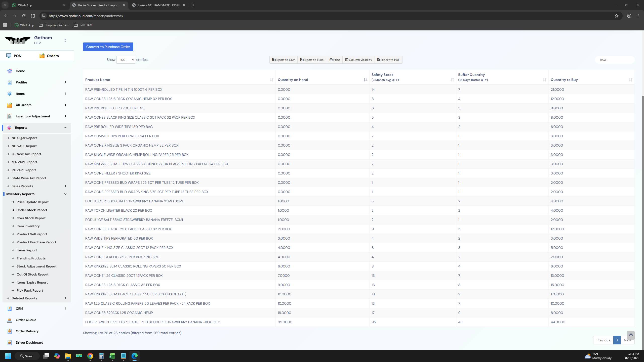The width and height of the screenshot is (644, 362).
Task: Click Convert to Purchase Order button
Action: 108,47
